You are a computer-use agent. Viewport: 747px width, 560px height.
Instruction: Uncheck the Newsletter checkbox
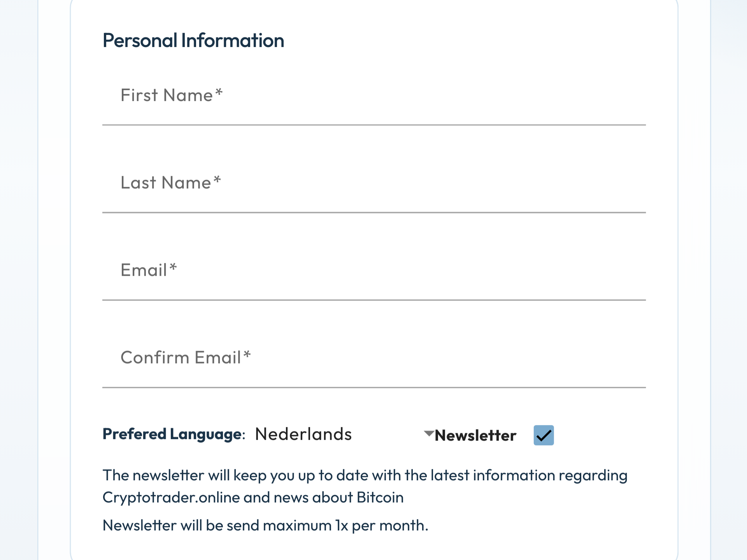coord(544,435)
